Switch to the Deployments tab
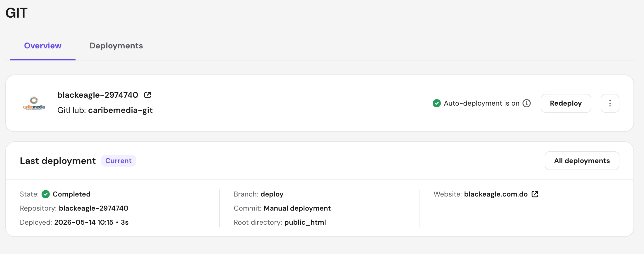The height and width of the screenshot is (254, 644). pyautogui.click(x=116, y=46)
